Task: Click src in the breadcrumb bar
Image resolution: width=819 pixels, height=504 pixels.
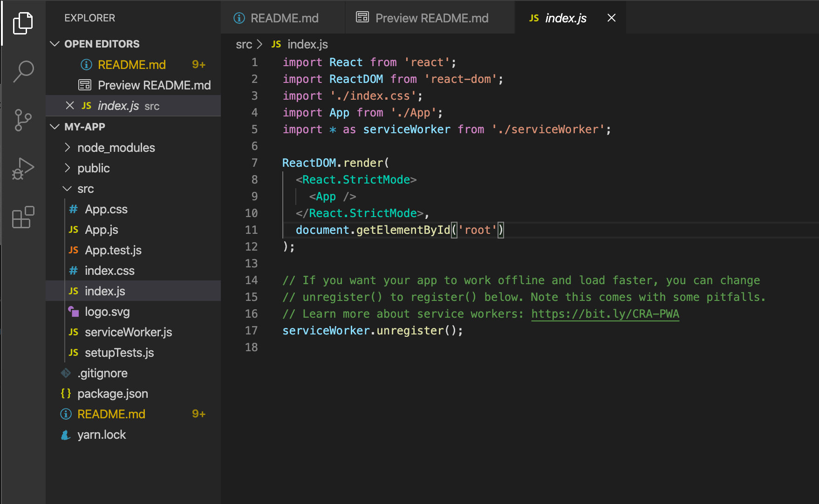Action: (x=244, y=44)
